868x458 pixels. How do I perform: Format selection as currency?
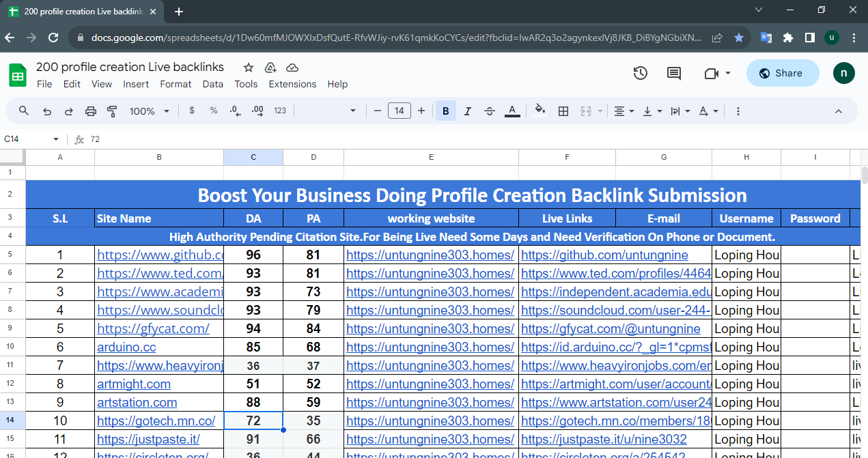pos(191,111)
